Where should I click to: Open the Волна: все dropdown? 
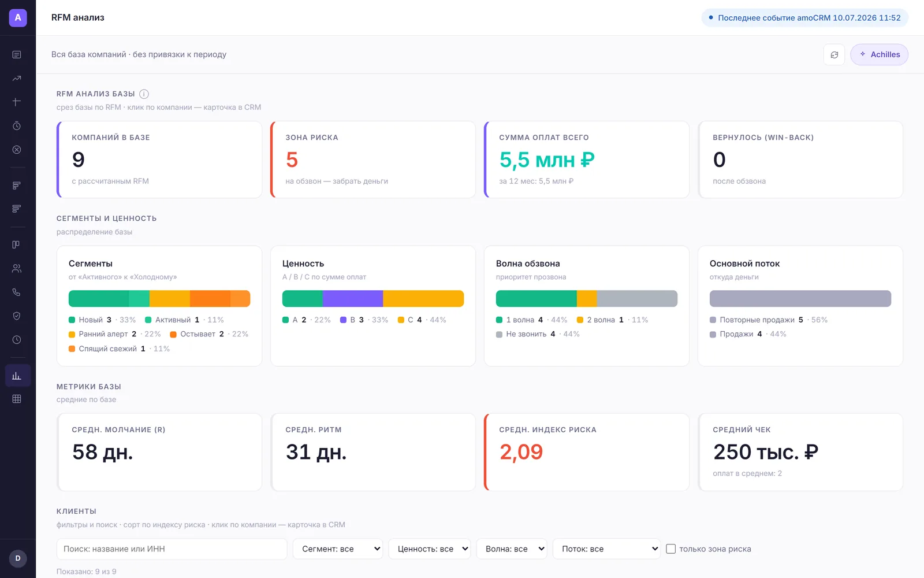pyautogui.click(x=512, y=549)
